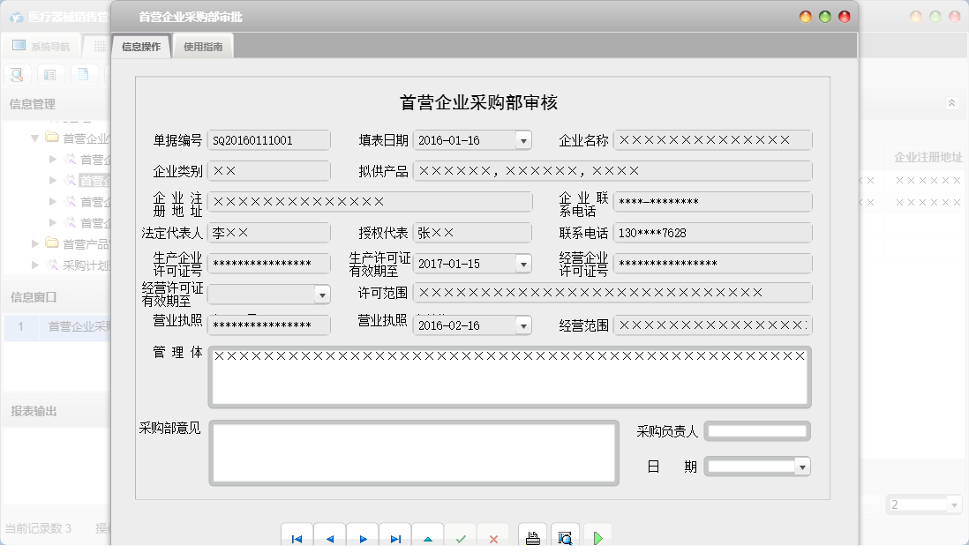Image resolution: width=969 pixels, height=560 pixels.
Task: Go to the previous record
Action: 329,535
